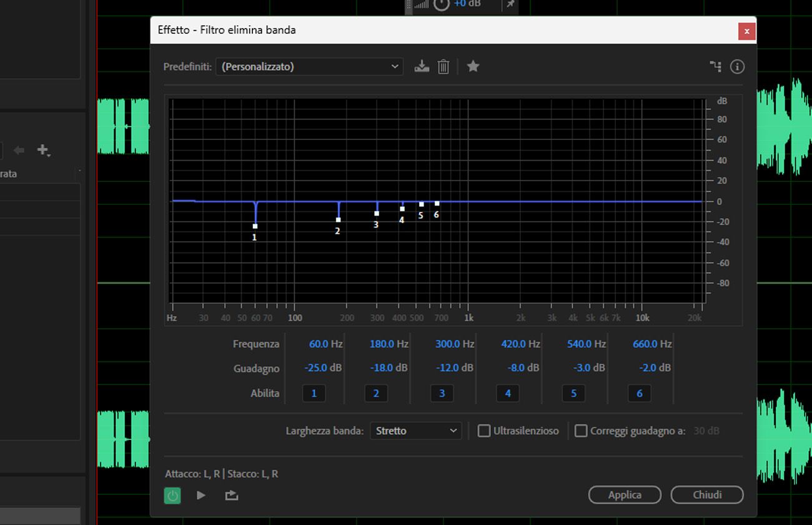Mark this effect as a favorite
This screenshot has height=525, width=812.
click(473, 66)
